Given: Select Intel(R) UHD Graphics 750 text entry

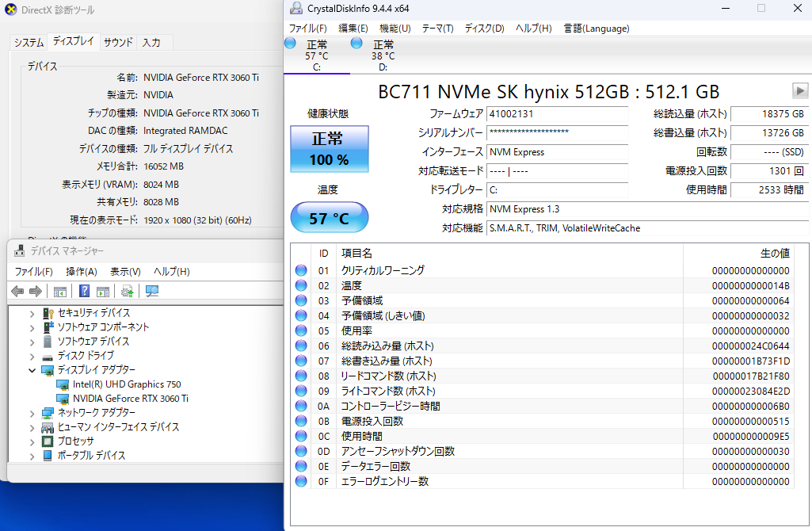Looking at the screenshot, I should pos(127,384).
